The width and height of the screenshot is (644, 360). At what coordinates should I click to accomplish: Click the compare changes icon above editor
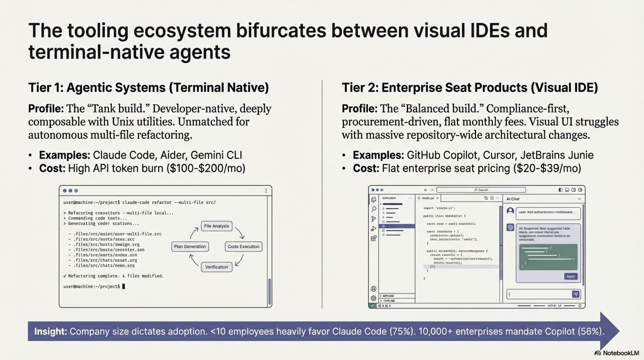pos(486,198)
